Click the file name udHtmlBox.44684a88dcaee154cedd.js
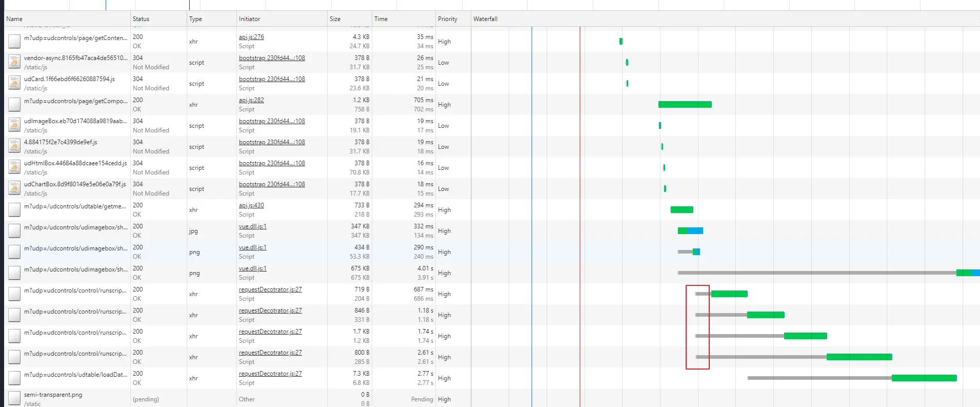This screenshot has height=407, width=980. (75, 163)
